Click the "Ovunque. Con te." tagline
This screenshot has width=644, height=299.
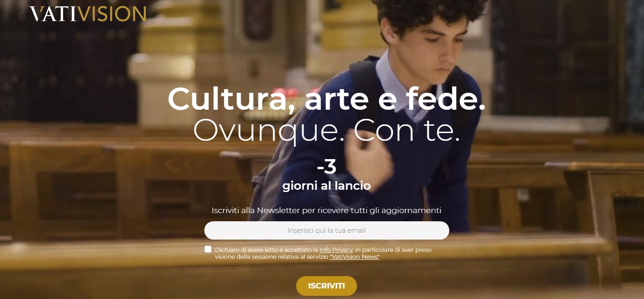pyautogui.click(x=326, y=130)
